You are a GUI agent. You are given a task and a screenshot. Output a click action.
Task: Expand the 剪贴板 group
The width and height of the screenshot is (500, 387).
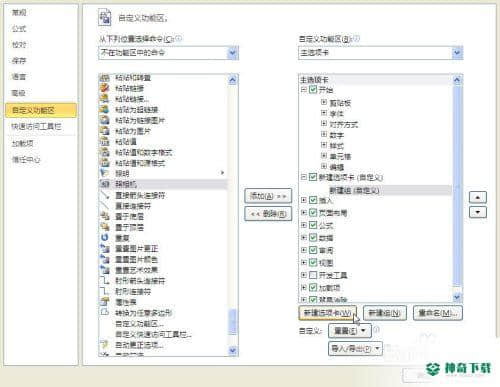[x=324, y=102]
